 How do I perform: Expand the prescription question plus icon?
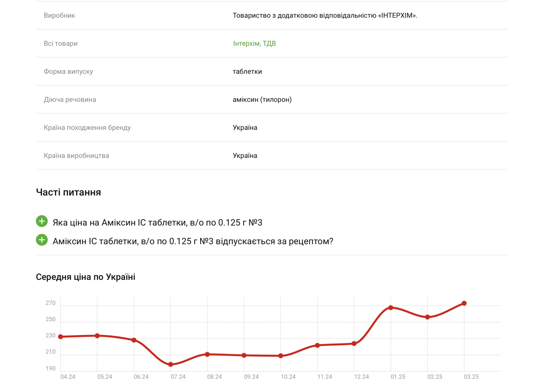coord(42,240)
